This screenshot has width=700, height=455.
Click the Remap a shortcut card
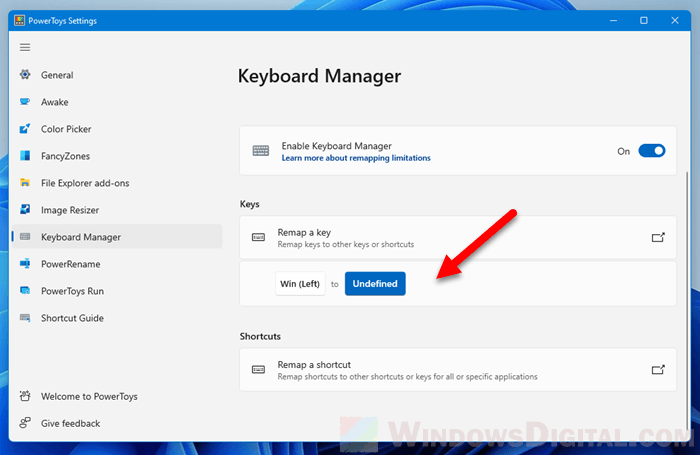(458, 370)
